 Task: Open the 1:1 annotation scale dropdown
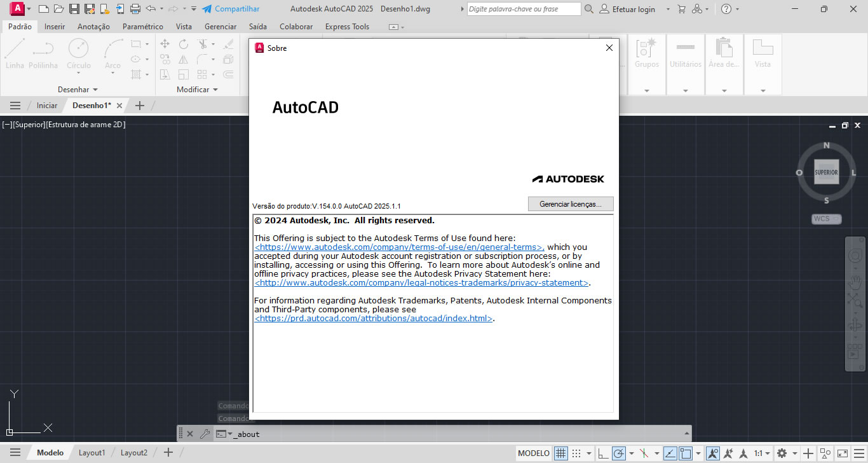[762, 453]
